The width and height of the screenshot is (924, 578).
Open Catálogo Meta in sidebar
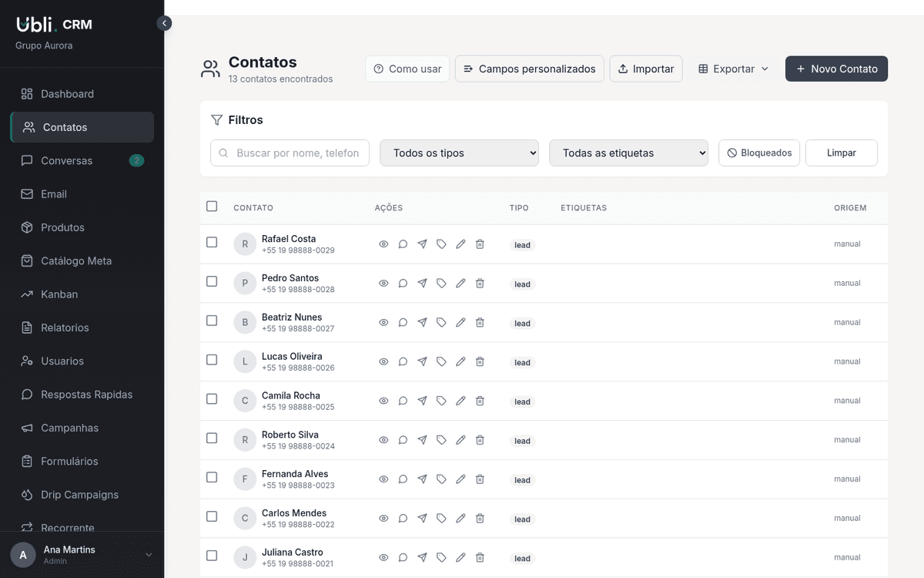[x=82, y=260]
